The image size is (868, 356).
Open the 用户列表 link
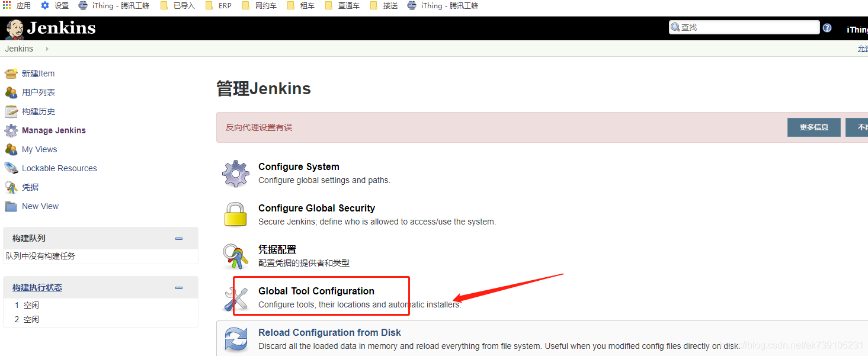(x=39, y=92)
